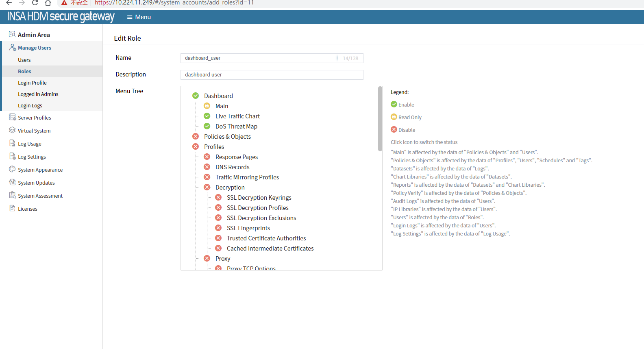Click the Licenses icon in sidebar
This screenshot has height=349, width=644.
(12, 208)
